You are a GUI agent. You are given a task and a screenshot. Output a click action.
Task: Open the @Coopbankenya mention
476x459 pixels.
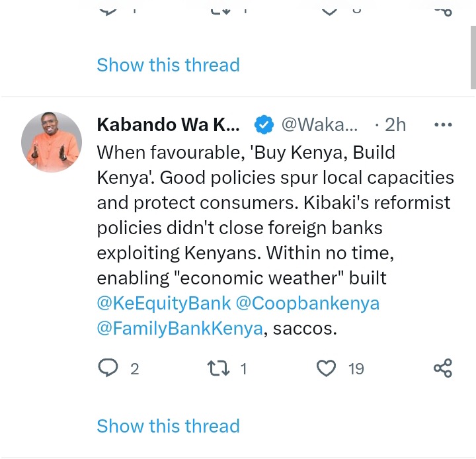coord(308,304)
